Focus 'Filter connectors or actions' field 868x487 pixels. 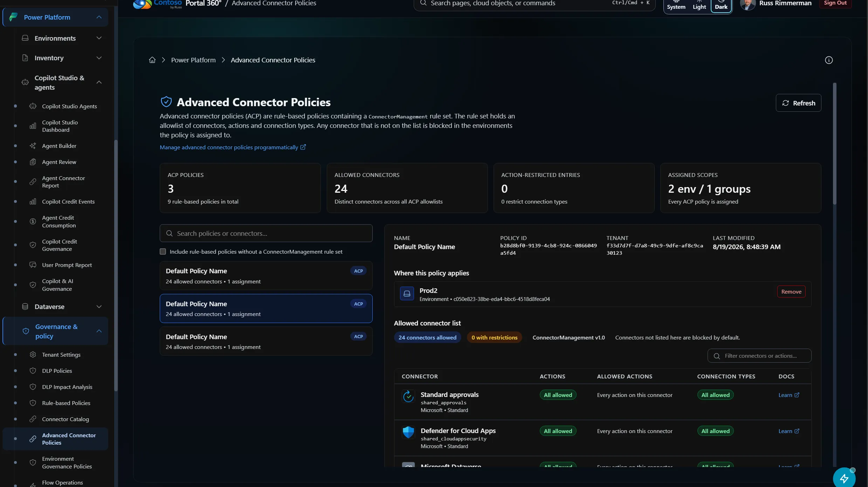[759, 356]
